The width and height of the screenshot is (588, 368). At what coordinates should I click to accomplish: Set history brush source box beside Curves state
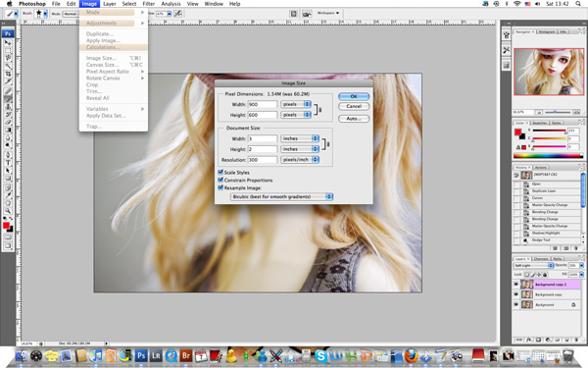[x=516, y=198]
